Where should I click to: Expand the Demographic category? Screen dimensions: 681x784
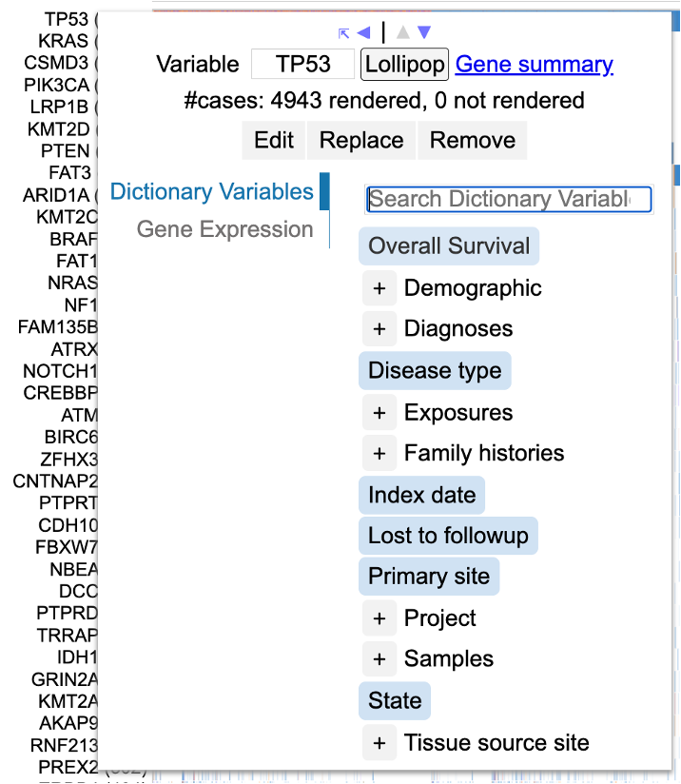pos(379,288)
